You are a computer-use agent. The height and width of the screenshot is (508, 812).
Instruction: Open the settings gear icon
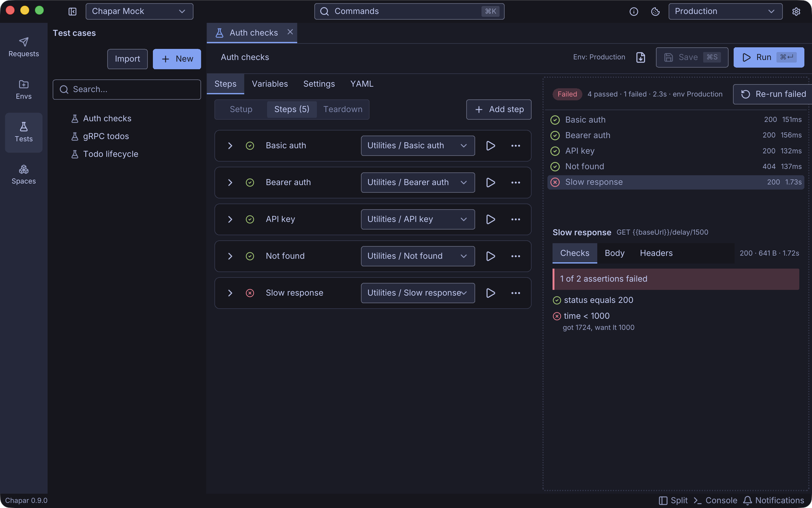point(796,11)
